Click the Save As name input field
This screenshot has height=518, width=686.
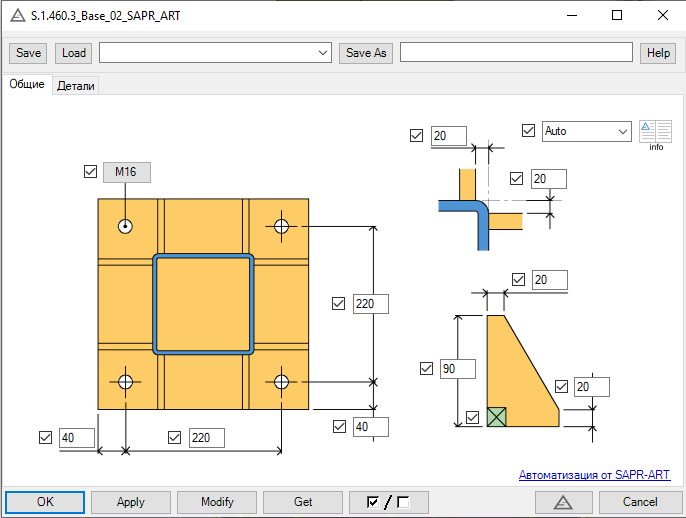click(516, 52)
